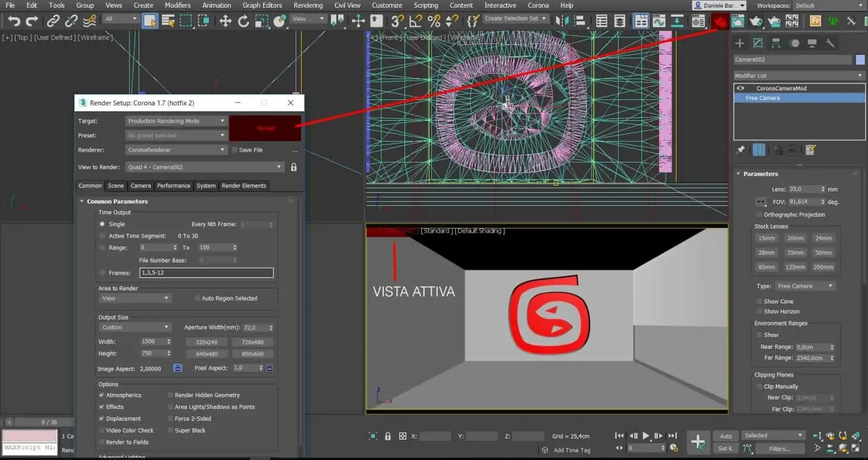
Task: Enable the Show Cone checkbox
Action: [759, 302]
